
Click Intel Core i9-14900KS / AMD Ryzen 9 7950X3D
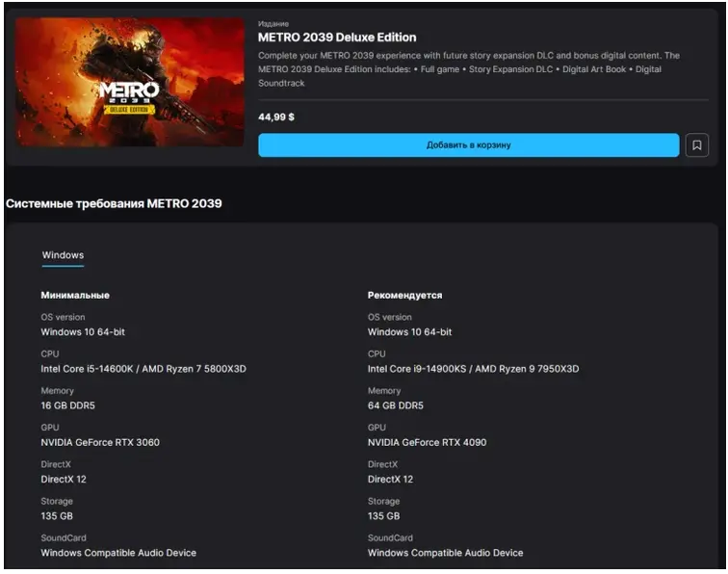pyautogui.click(x=473, y=369)
